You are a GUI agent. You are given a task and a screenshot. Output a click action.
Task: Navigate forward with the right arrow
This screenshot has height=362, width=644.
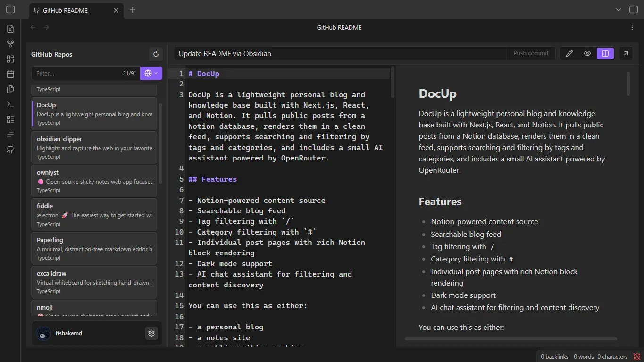click(46, 27)
